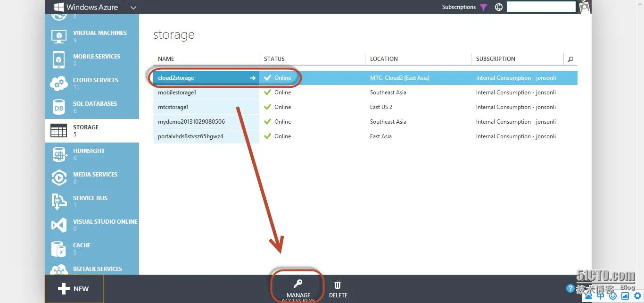Open the language globe icon
Screen dimensions: 644x303
click(499, 7)
